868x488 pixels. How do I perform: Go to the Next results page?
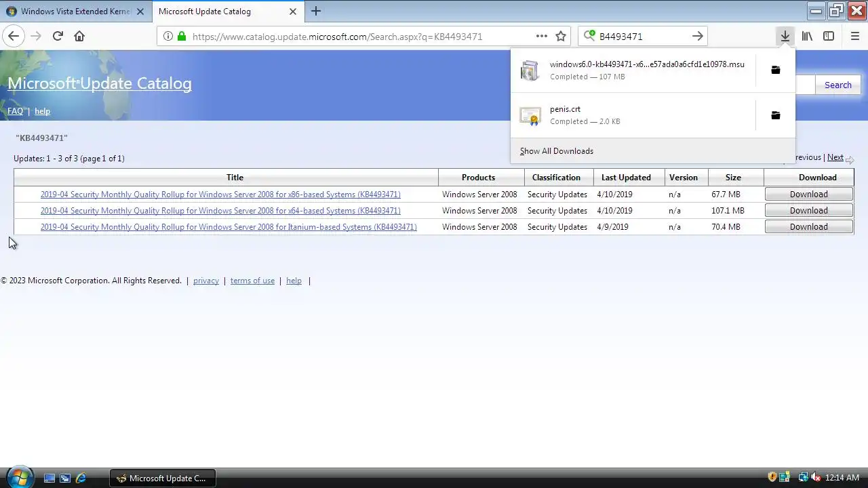pyautogui.click(x=835, y=157)
